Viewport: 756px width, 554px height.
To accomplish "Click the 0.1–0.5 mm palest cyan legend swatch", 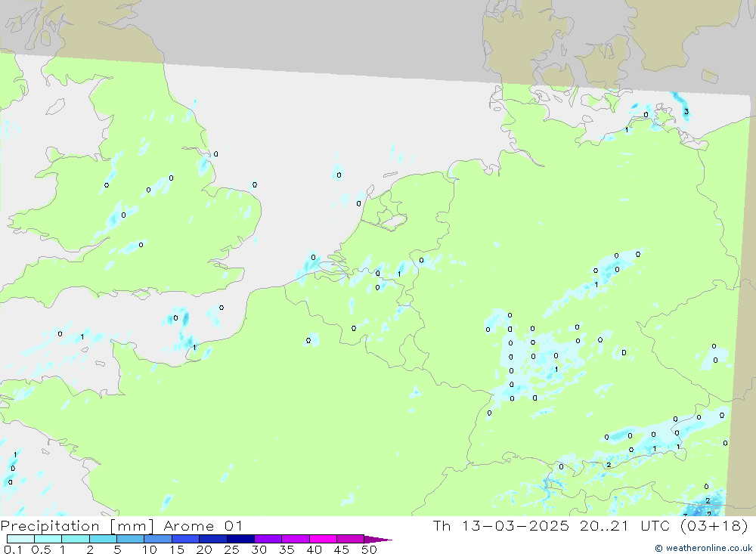I will coord(20,539).
